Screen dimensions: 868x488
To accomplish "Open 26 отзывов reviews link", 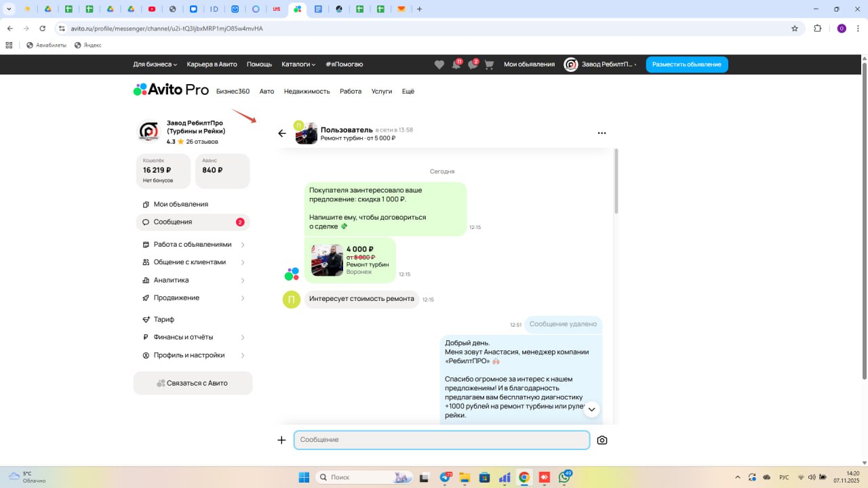I will pos(202,142).
